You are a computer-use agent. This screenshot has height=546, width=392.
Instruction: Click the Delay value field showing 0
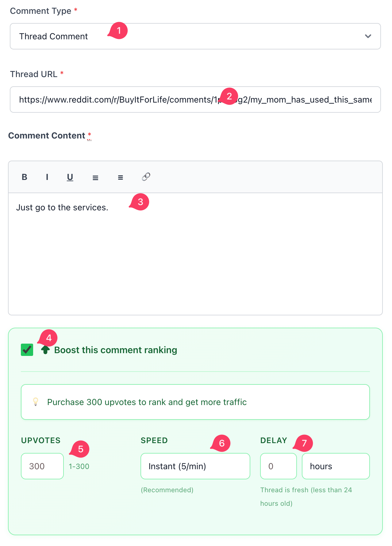pos(278,466)
